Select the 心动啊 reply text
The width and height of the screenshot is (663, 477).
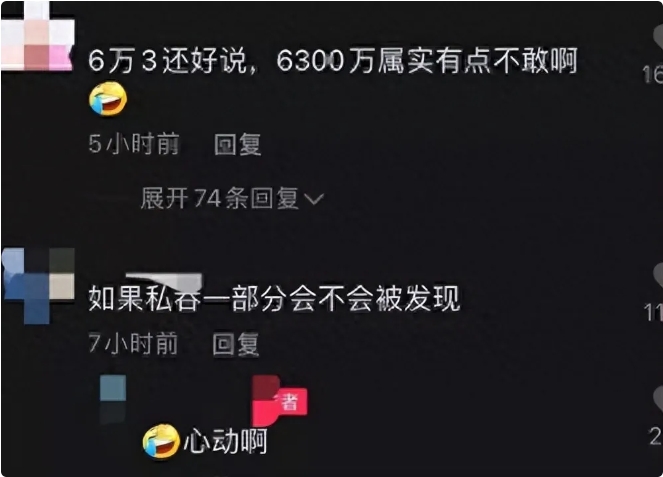coord(225,441)
